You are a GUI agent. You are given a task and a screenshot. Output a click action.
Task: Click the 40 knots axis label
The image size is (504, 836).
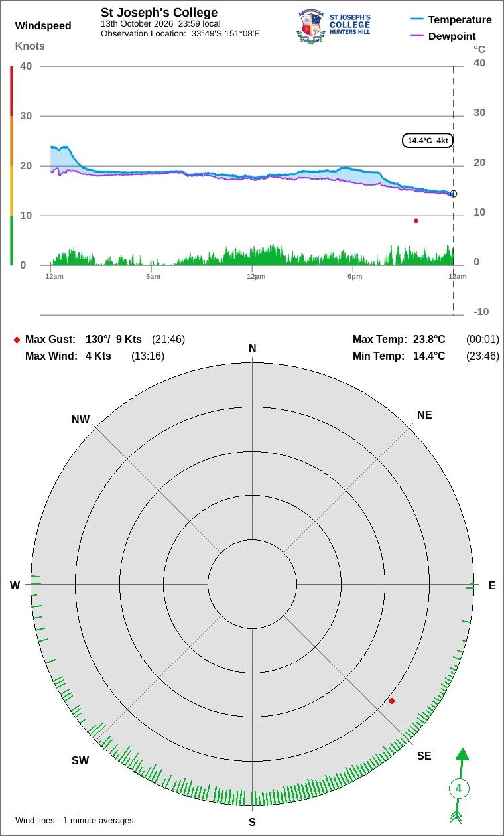26,66
